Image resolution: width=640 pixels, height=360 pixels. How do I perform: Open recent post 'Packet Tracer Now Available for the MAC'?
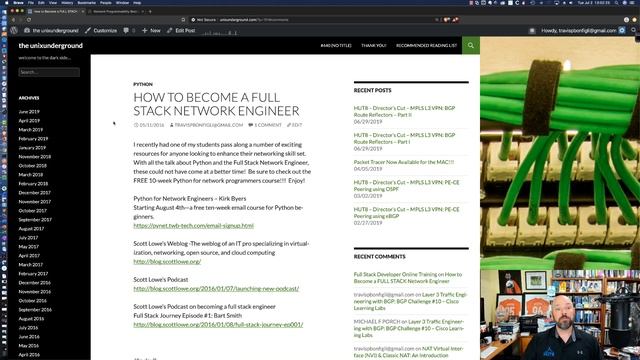404,162
